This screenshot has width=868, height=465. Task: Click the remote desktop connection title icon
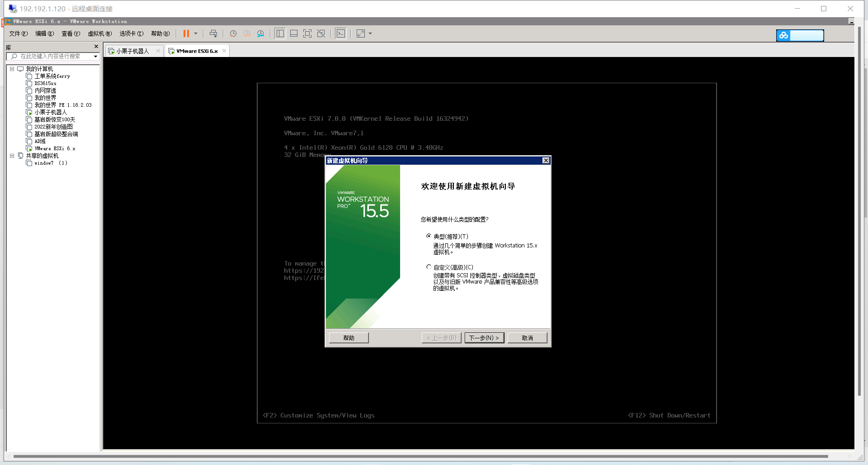coord(13,9)
